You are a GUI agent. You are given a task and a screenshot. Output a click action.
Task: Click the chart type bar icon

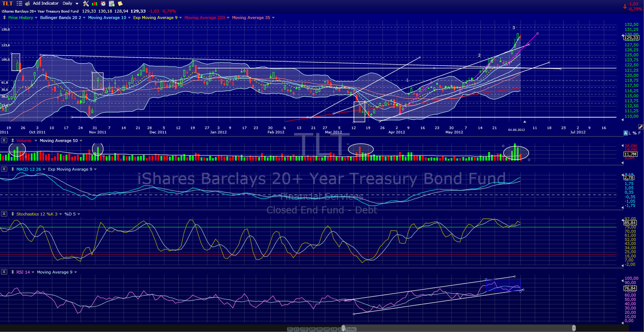pyautogui.click(x=95, y=4)
